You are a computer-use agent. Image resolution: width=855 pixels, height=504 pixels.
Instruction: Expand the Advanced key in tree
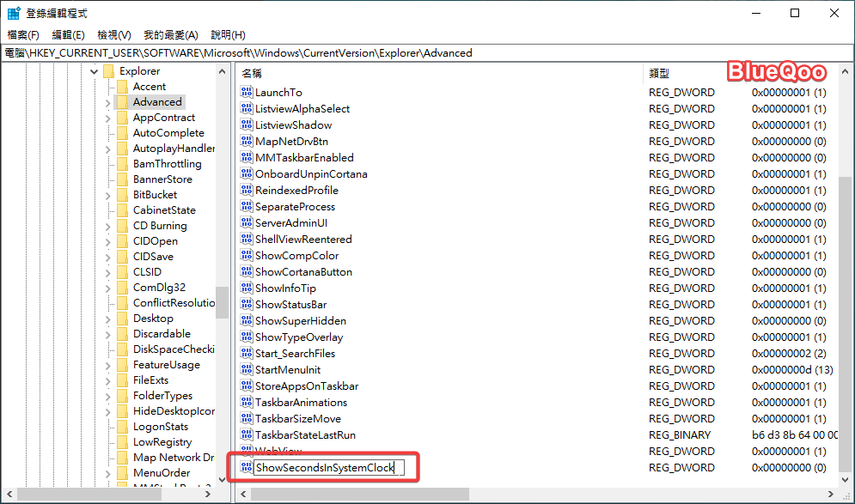108,102
